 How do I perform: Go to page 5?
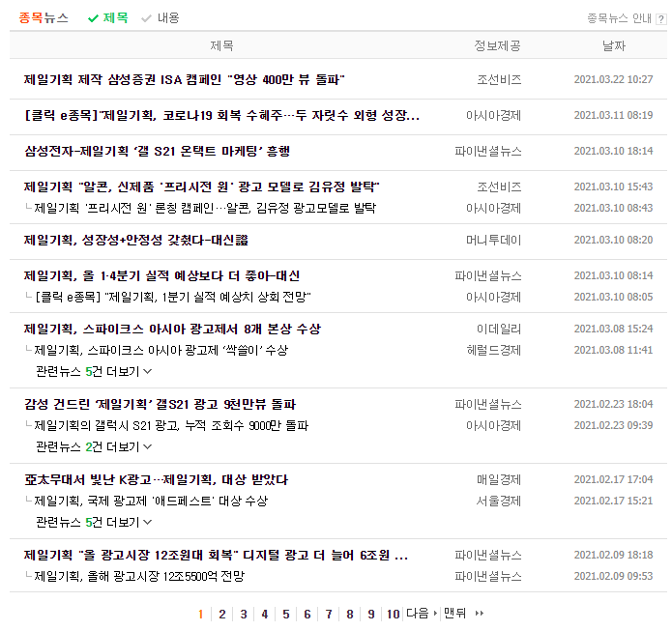[286, 615]
